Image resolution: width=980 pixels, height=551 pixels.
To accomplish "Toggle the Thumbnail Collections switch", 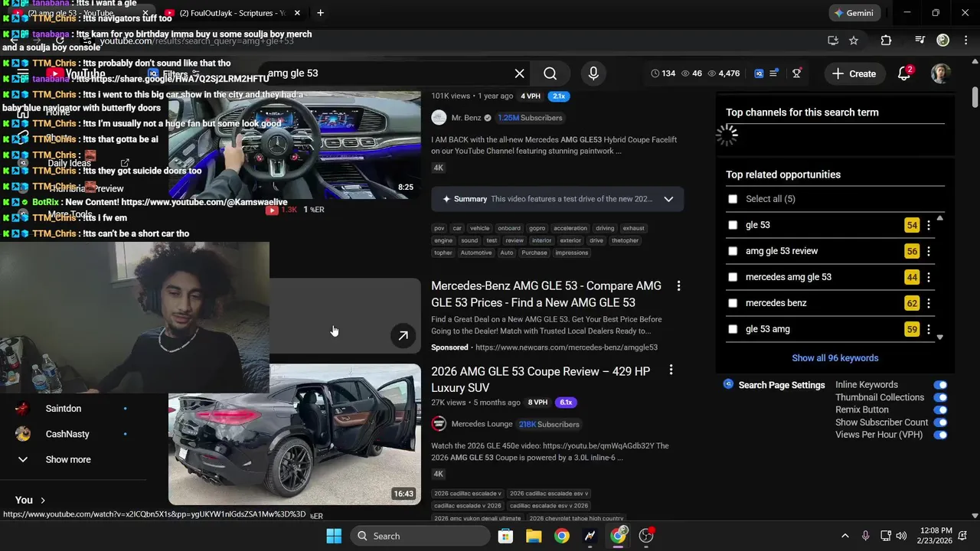I will coord(940,397).
